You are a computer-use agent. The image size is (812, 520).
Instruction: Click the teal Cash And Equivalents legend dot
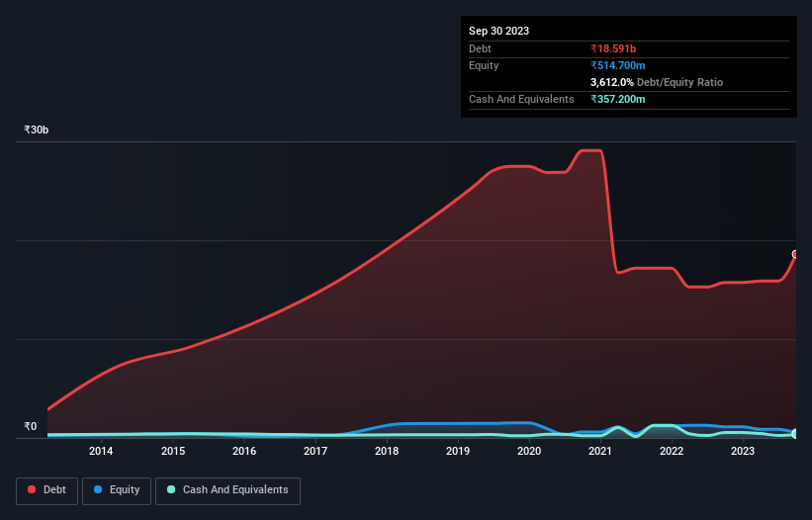[171, 489]
